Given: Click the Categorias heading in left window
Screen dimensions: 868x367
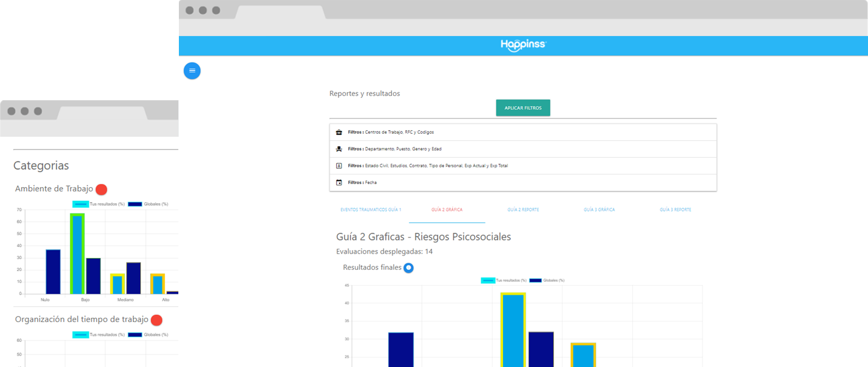Looking at the screenshot, I should pyautogui.click(x=41, y=166).
